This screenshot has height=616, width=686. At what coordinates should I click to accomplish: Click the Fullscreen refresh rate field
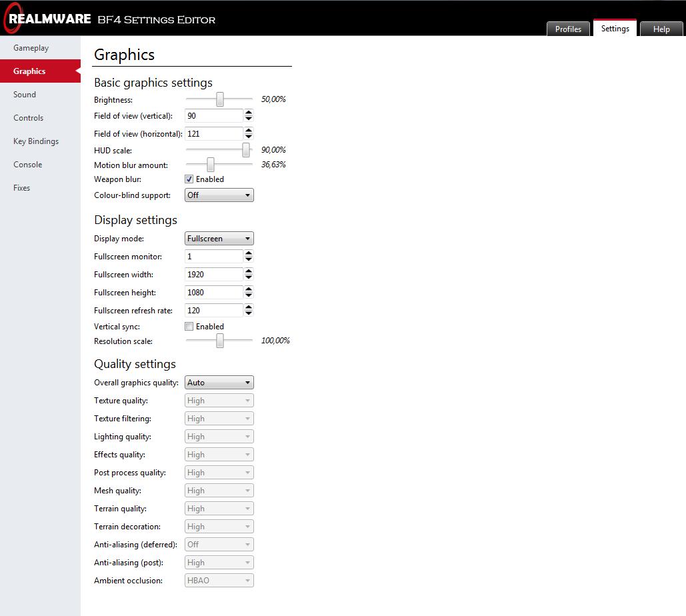pos(214,310)
